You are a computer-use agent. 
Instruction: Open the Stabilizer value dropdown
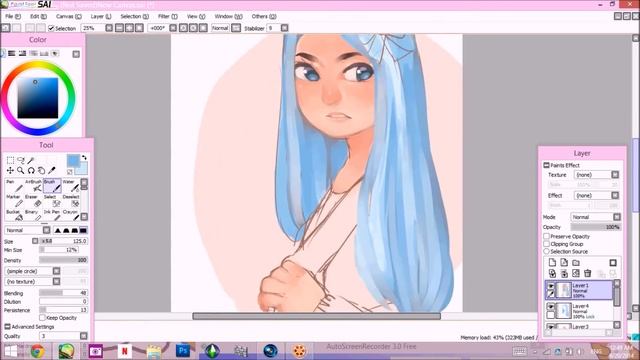click(x=284, y=28)
